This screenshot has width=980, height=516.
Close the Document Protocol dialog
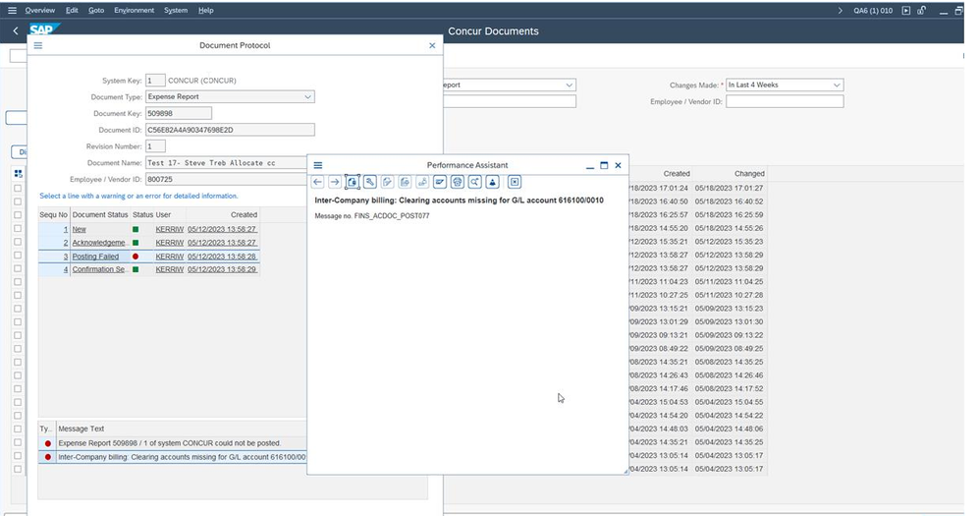(x=432, y=45)
